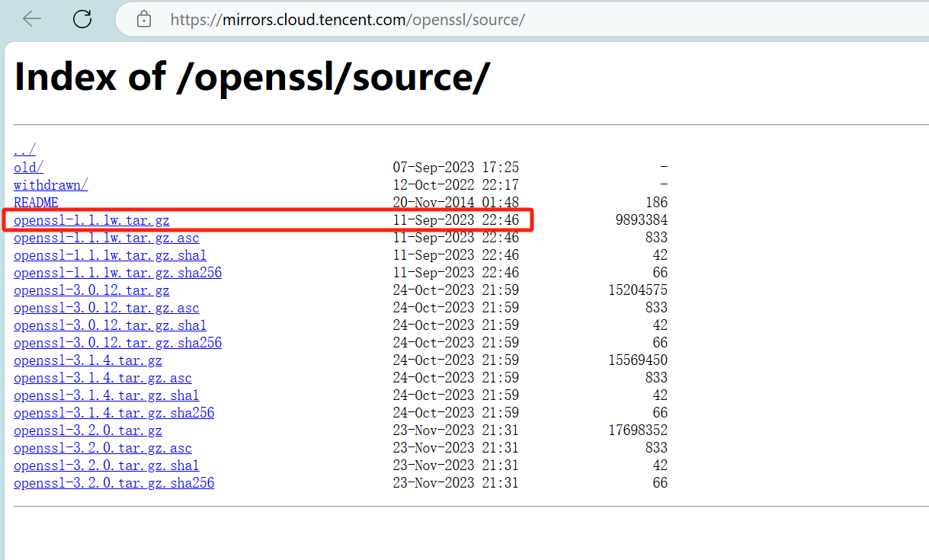
Task: Open openssl-1.1.1w.tar.gz.sha1 link
Action: click(x=110, y=255)
